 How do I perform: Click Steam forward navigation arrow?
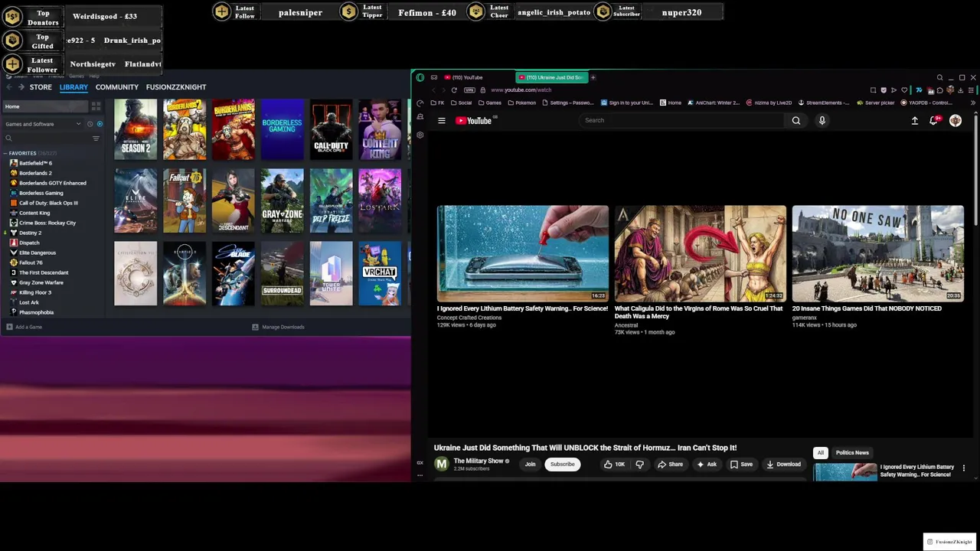click(20, 87)
